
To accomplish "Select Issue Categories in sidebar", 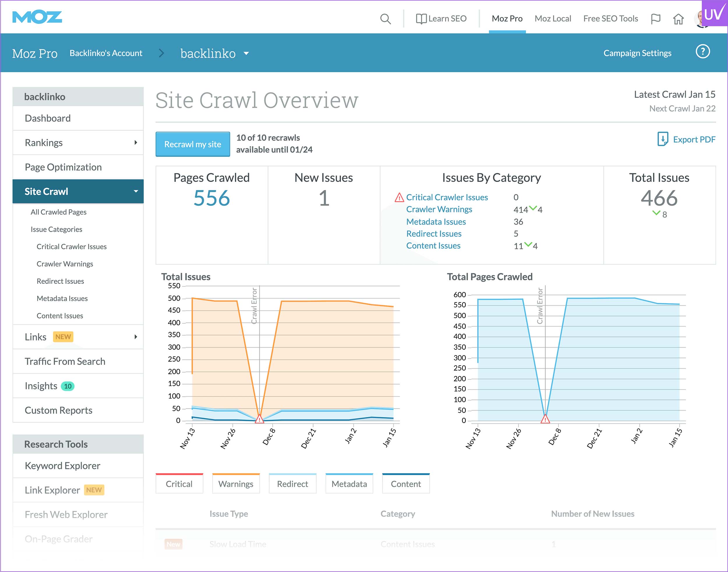I will coord(56,229).
